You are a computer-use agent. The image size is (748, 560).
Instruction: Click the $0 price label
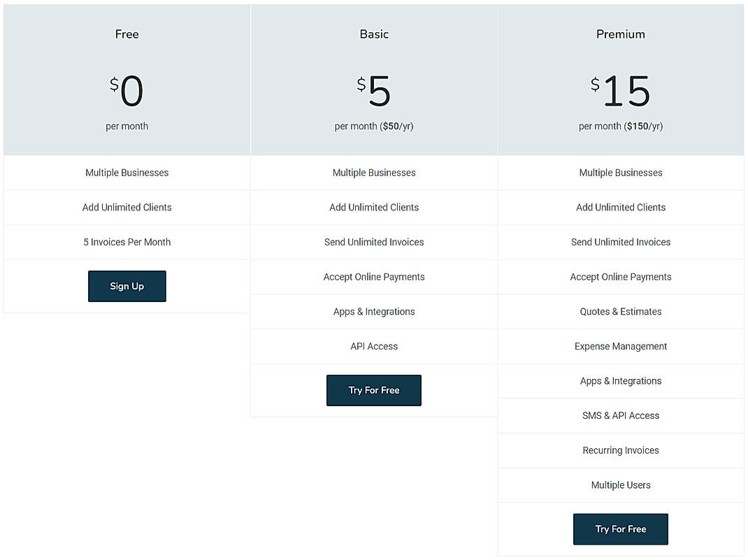point(127,91)
